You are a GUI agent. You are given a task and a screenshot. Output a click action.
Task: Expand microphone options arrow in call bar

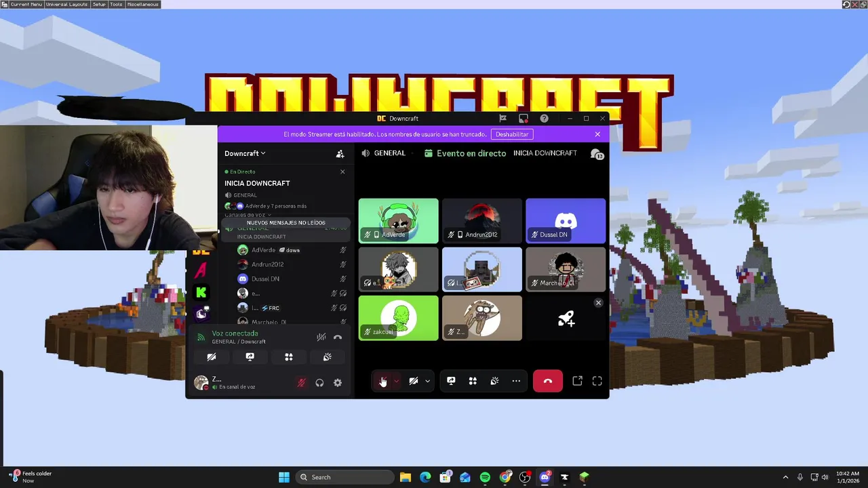[396, 381]
